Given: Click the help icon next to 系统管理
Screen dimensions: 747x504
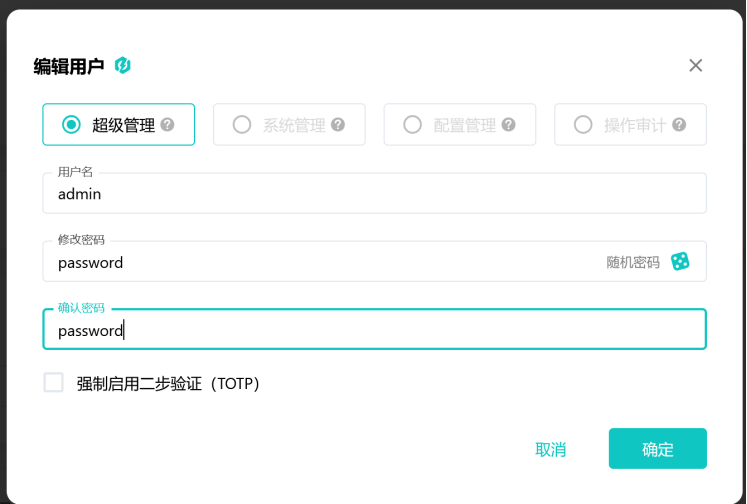Looking at the screenshot, I should 338,125.
